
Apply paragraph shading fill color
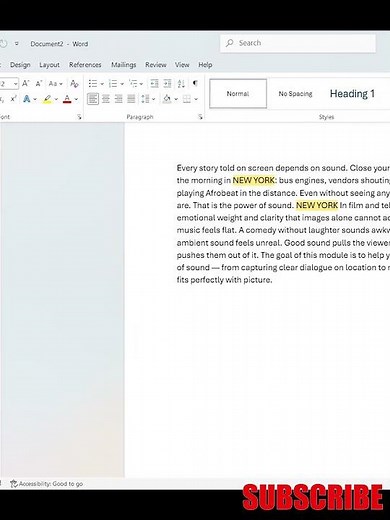point(167,99)
